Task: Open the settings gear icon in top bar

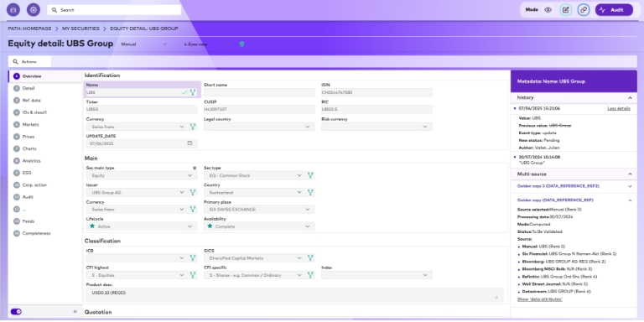Action: (x=34, y=10)
